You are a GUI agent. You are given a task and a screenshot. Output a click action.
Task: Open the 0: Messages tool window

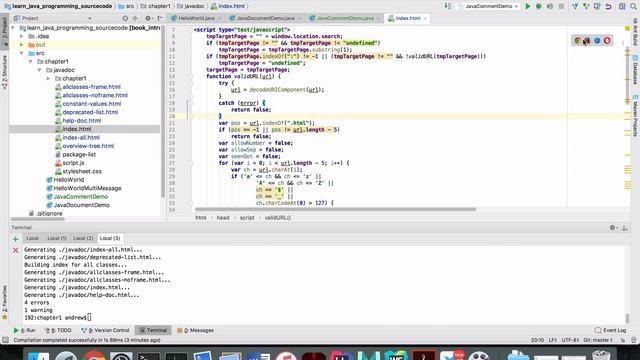pyautogui.click(x=196, y=330)
